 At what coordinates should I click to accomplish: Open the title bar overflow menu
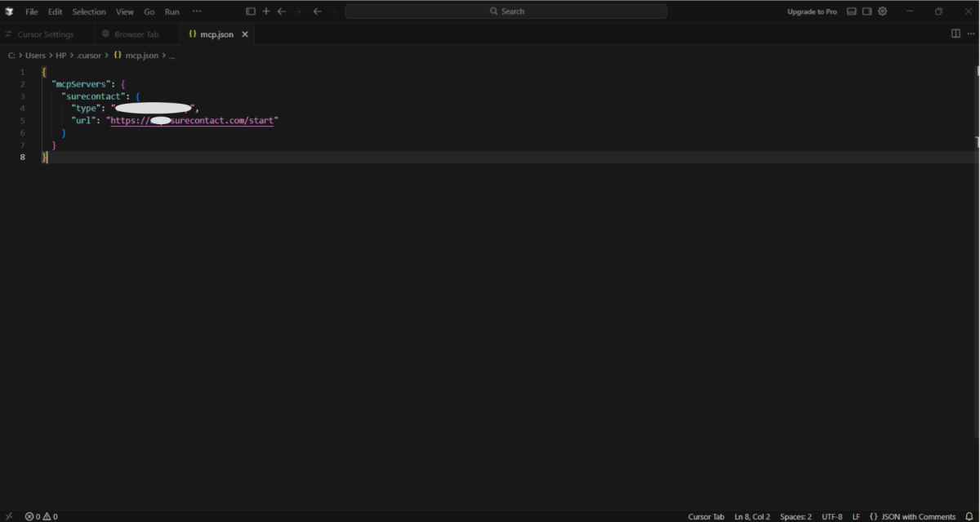click(197, 11)
